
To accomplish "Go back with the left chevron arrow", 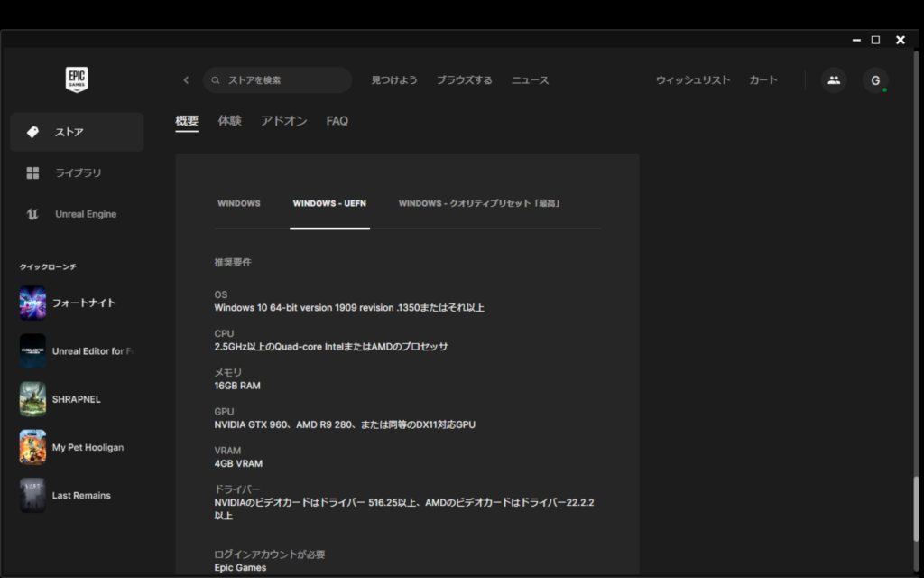I will [x=186, y=80].
